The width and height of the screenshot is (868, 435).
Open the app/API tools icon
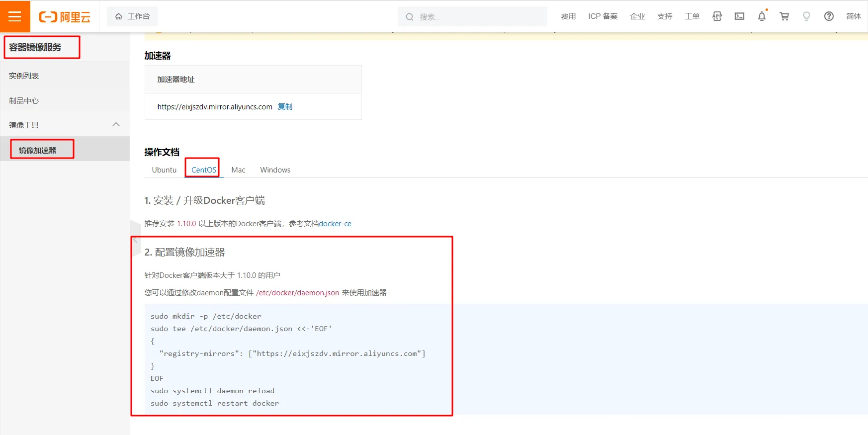pyautogui.click(x=717, y=16)
